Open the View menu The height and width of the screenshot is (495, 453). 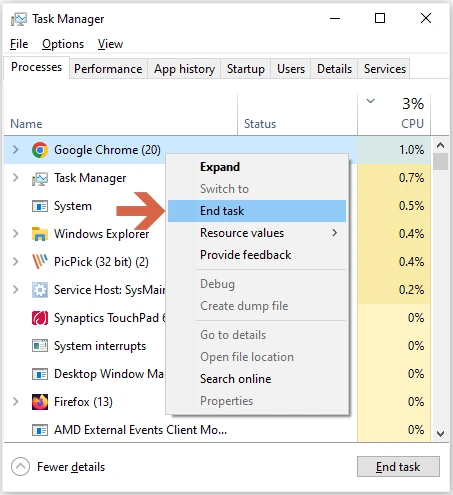110,44
